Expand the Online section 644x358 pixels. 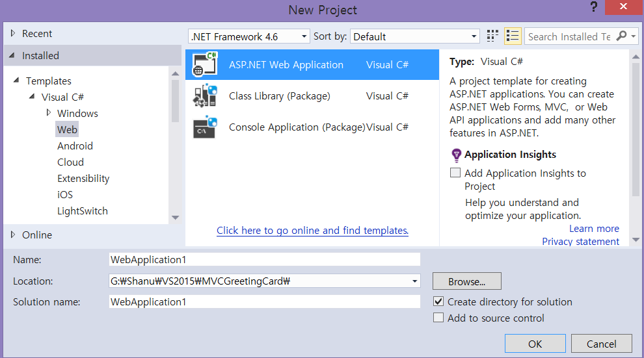pyautogui.click(x=13, y=235)
